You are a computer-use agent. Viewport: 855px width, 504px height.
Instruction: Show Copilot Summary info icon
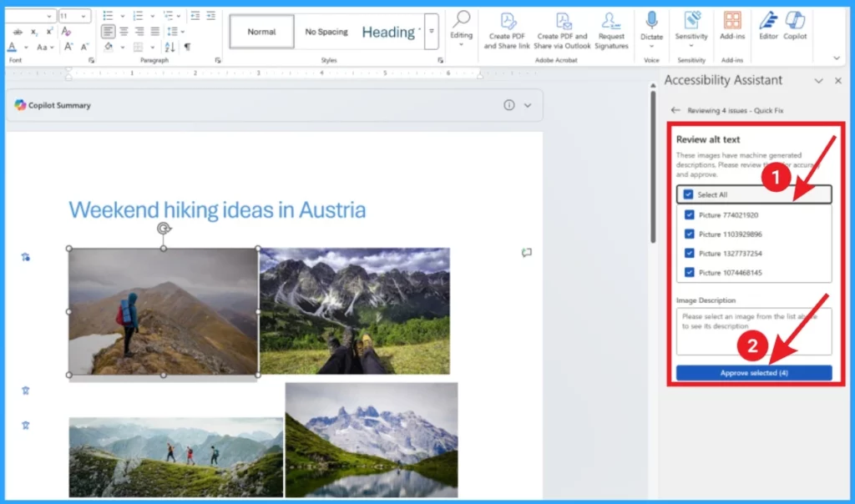point(508,105)
